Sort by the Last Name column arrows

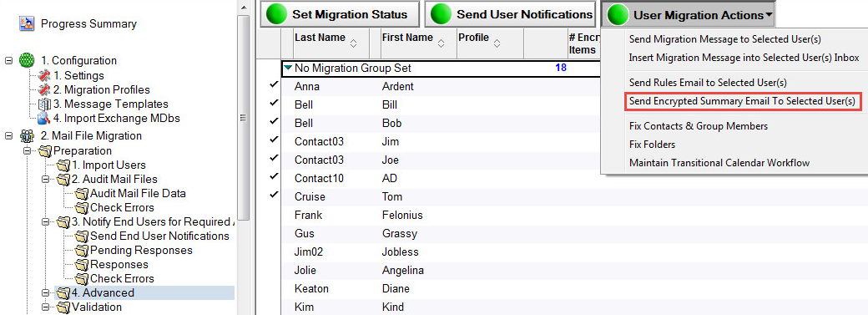(354, 43)
